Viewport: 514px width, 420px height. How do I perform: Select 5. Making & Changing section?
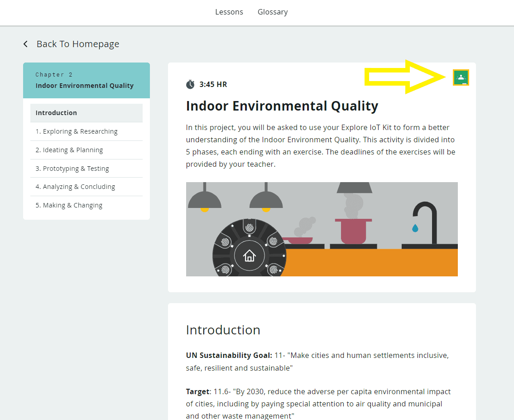(69, 205)
